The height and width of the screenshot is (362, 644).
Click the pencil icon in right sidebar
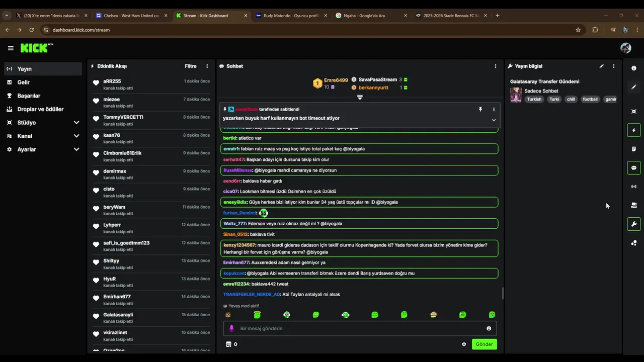point(634,87)
